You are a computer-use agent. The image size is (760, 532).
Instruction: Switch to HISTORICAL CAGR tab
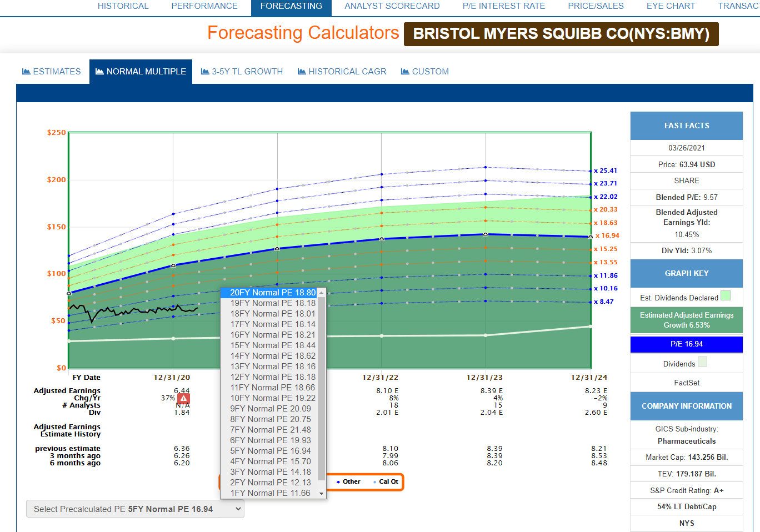point(342,72)
